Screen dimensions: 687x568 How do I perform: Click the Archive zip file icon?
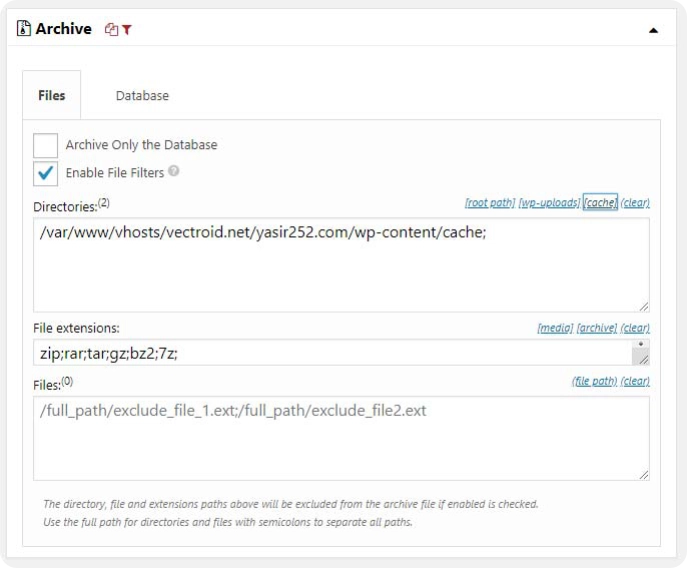point(24,28)
